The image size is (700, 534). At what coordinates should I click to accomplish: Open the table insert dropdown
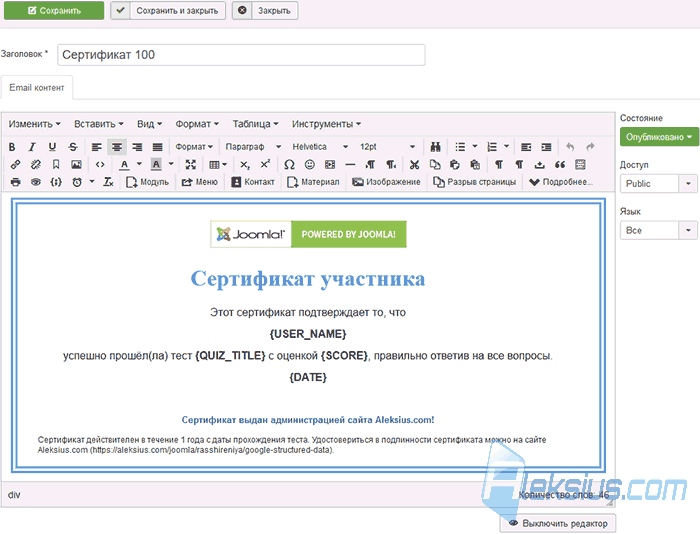[218, 165]
